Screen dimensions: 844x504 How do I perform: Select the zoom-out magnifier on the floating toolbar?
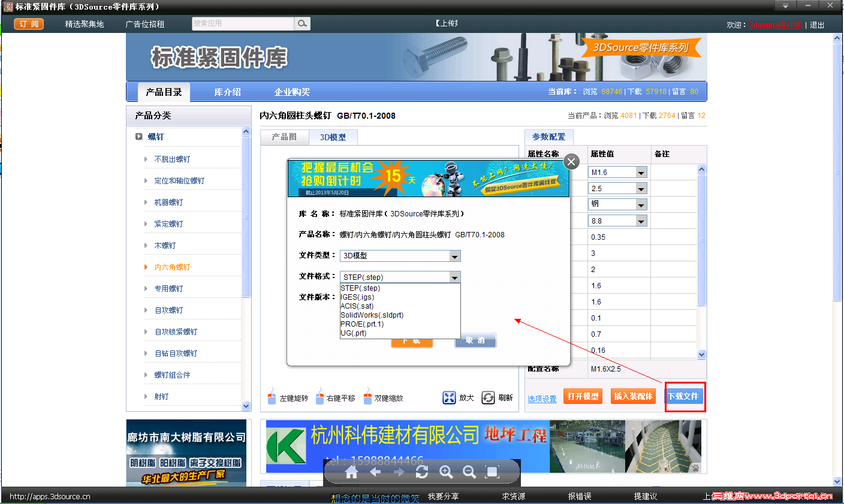(x=469, y=472)
